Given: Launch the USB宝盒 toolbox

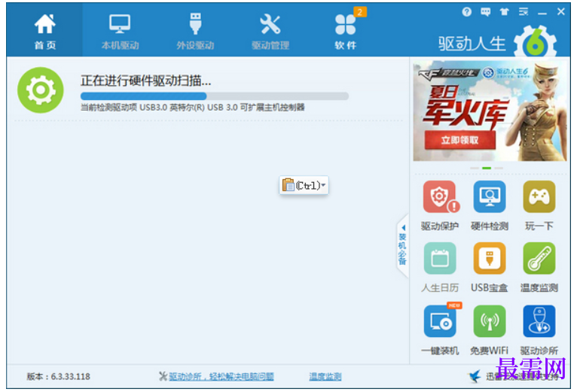Looking at the screenshot, I should (x=490, y=258).
